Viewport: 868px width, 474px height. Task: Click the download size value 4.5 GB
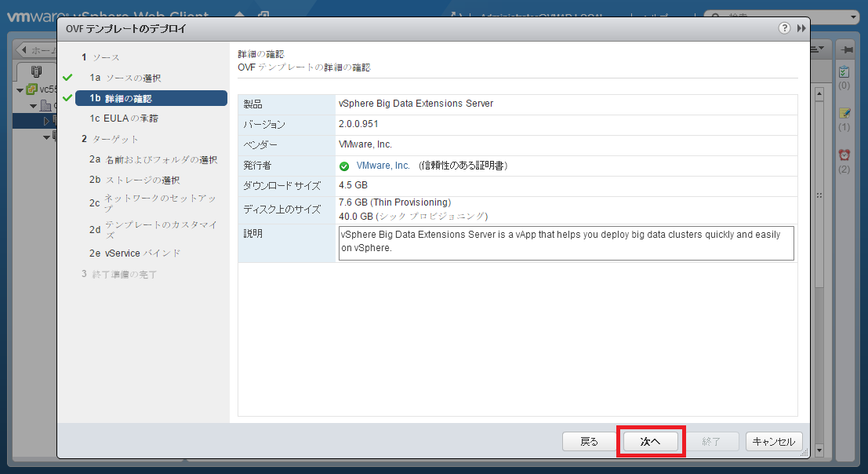click(353, 185)
